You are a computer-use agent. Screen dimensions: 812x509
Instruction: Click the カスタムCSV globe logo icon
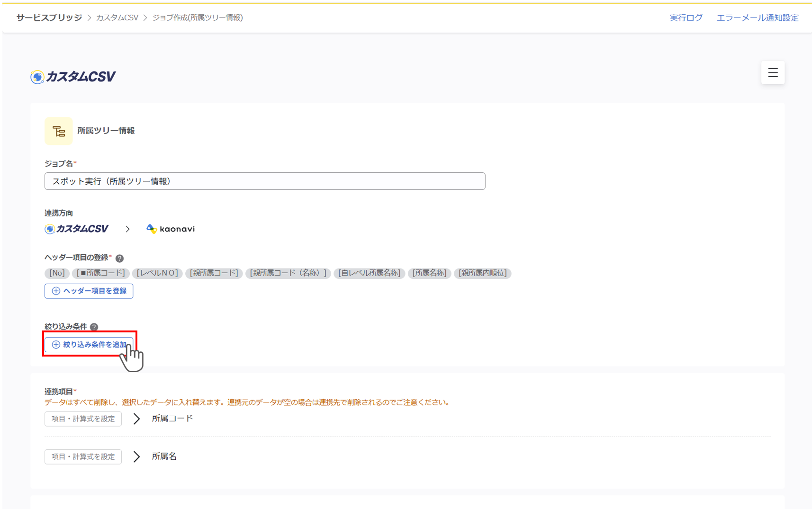tap(37, 76)
